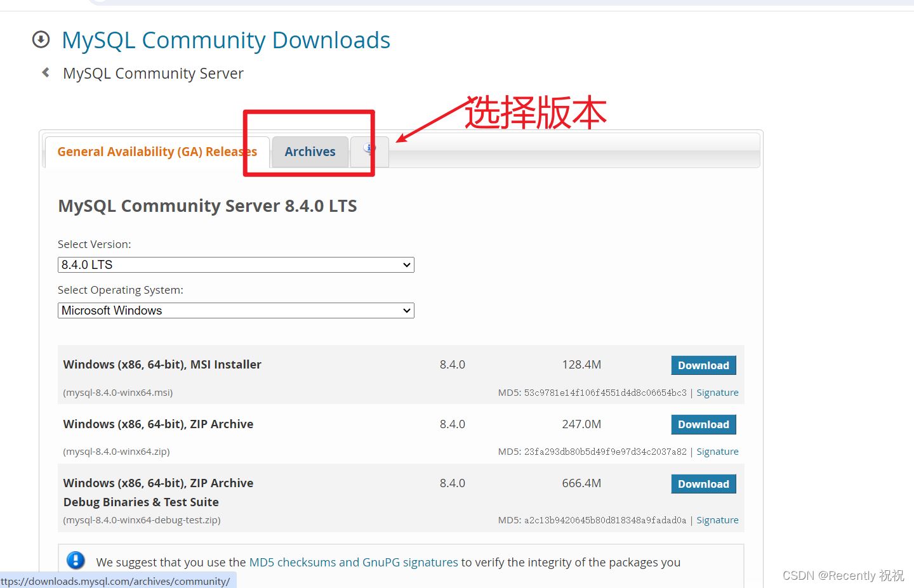The image size is (914, 588).
Task: Switch to the Archives tab
Action: click(x=310, y=152)
